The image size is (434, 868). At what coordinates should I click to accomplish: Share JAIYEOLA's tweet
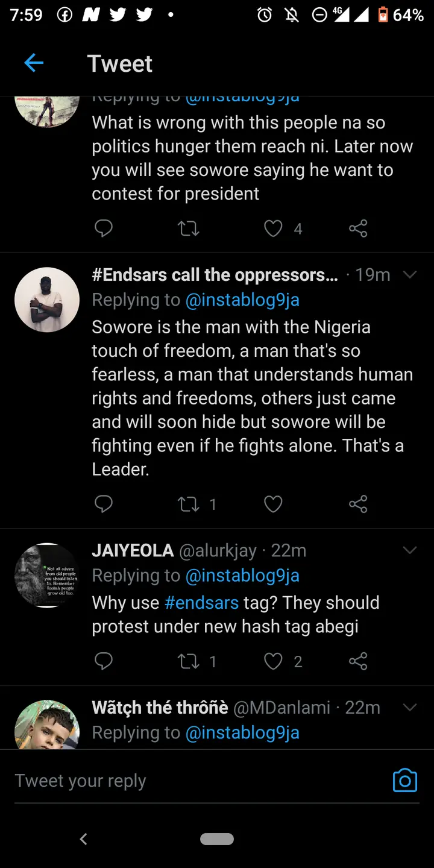tap(358, 661)
